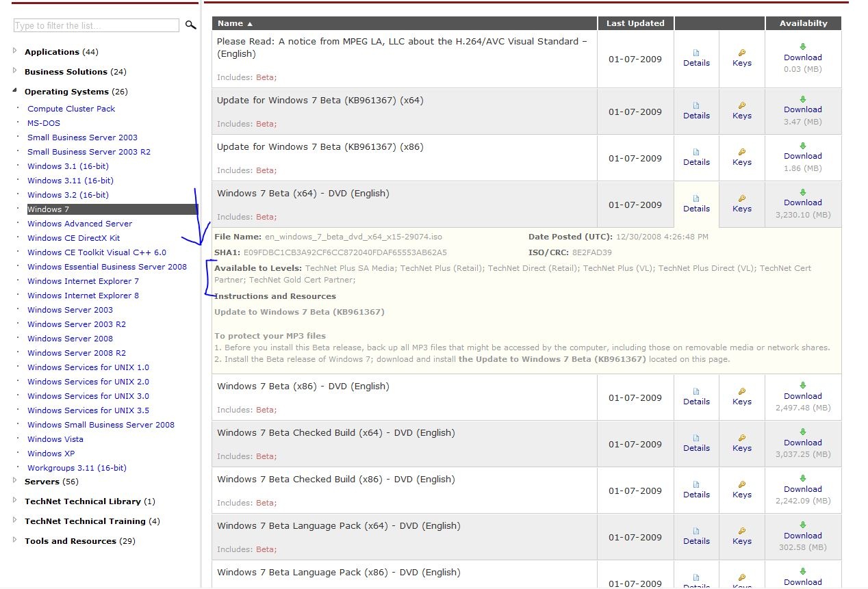The width and height of the screenshot is (868, 589).
Task: Click the Availabilty column header
Action: (x=804, y=23)
